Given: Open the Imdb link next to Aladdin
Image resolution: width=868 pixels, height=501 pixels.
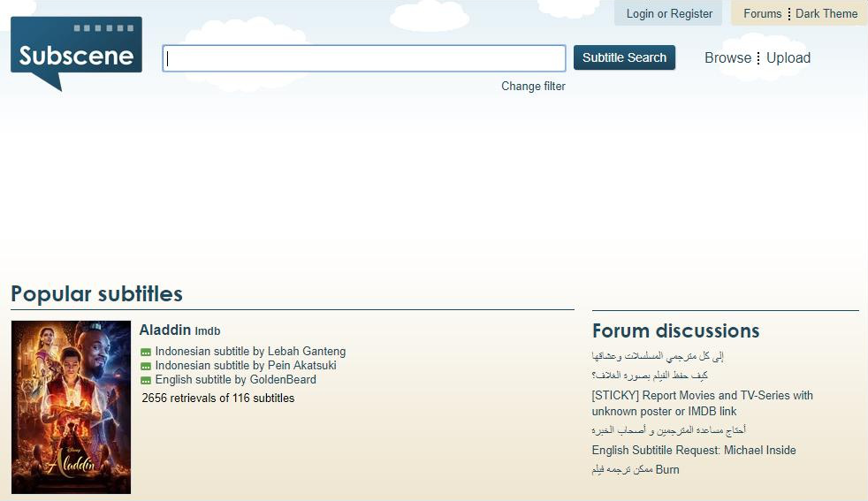Looking at the screenshot, I should coord(208,331).
